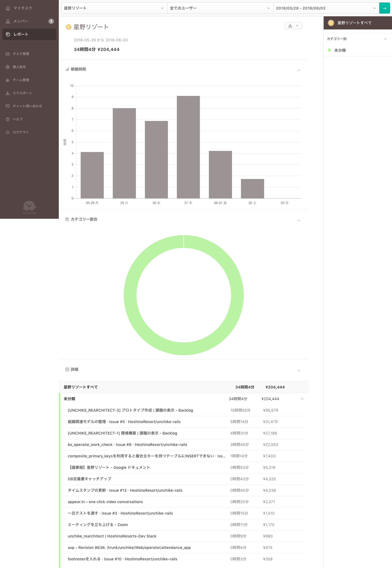Click ログアウト to sign out
Viewport: 392px width, 568px height.
(x=29, y=132)
